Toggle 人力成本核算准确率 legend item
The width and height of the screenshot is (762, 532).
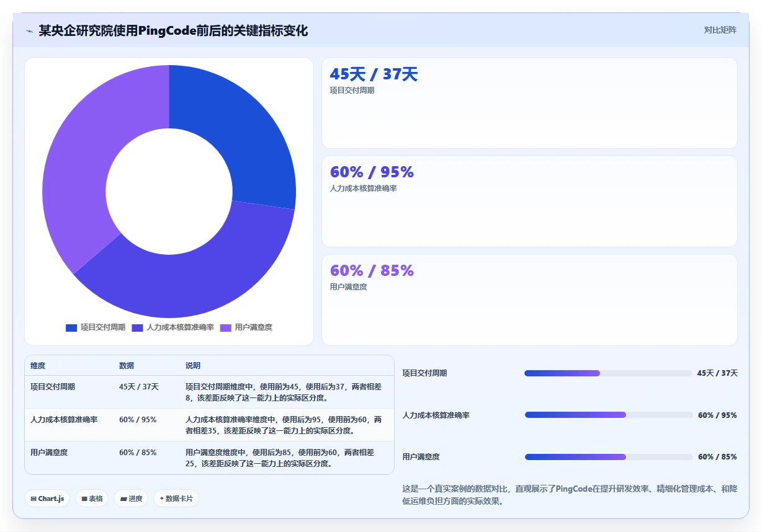pyautogui.click(x=173, y=327)
